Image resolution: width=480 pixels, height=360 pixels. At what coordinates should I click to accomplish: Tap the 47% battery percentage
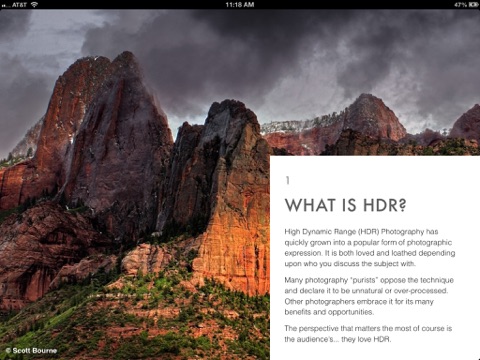(x=461, y=5)
